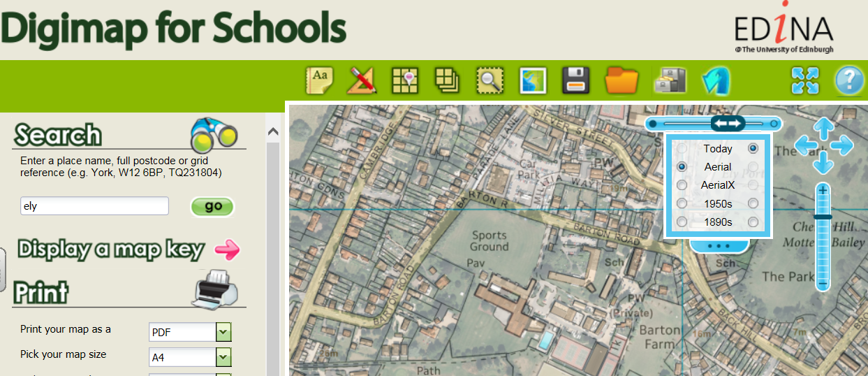
Task: Open help with the question mark icon
Action: point(849,80)
